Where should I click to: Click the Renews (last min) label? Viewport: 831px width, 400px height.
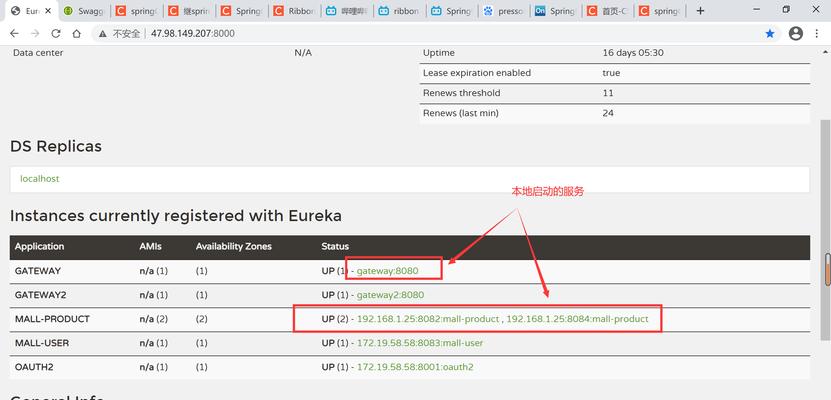point(461,113)
